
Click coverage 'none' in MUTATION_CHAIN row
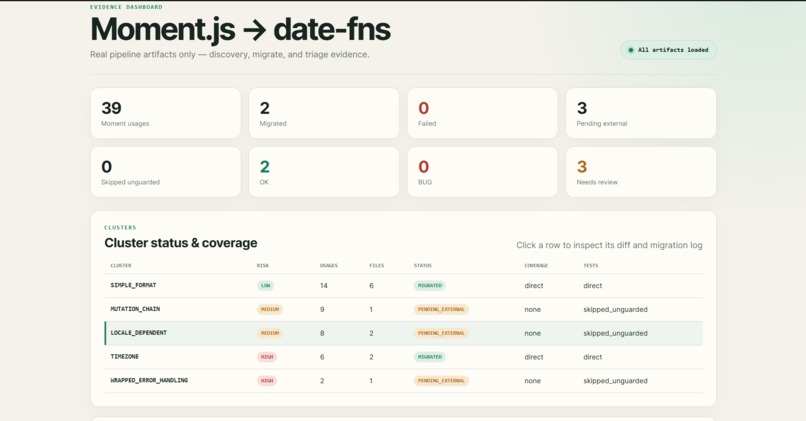pyautogui.click(x=533, y=309)
